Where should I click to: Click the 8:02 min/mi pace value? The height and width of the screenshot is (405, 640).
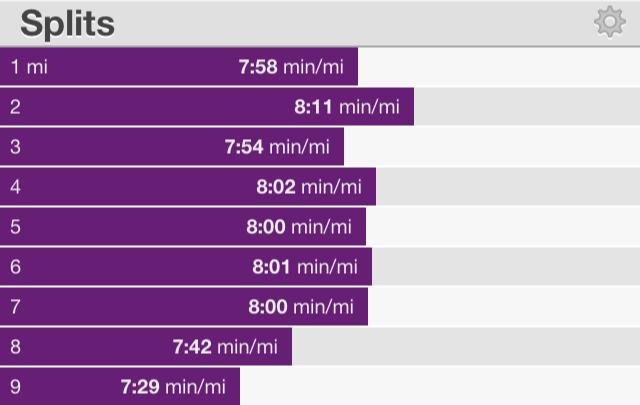point(309,187)
